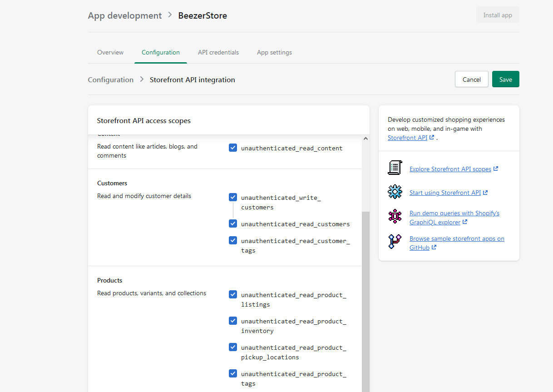Open the App settings tab
553x392 pixels.
pyautogui.click(x=274, y=52)
